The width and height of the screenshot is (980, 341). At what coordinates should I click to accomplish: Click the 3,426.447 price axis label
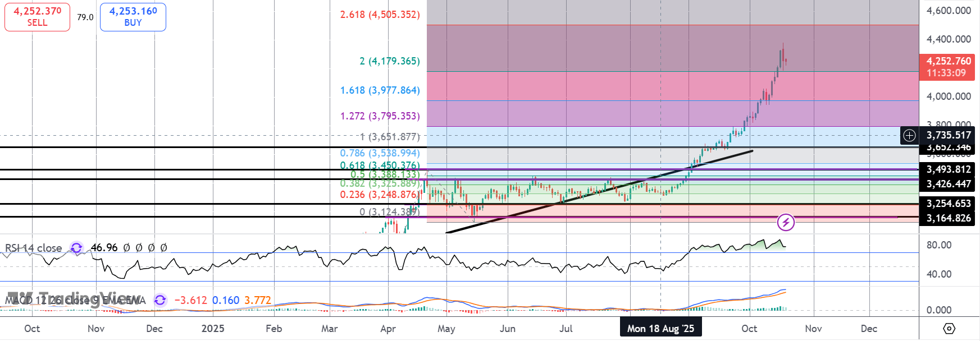[x=948, y=184]
